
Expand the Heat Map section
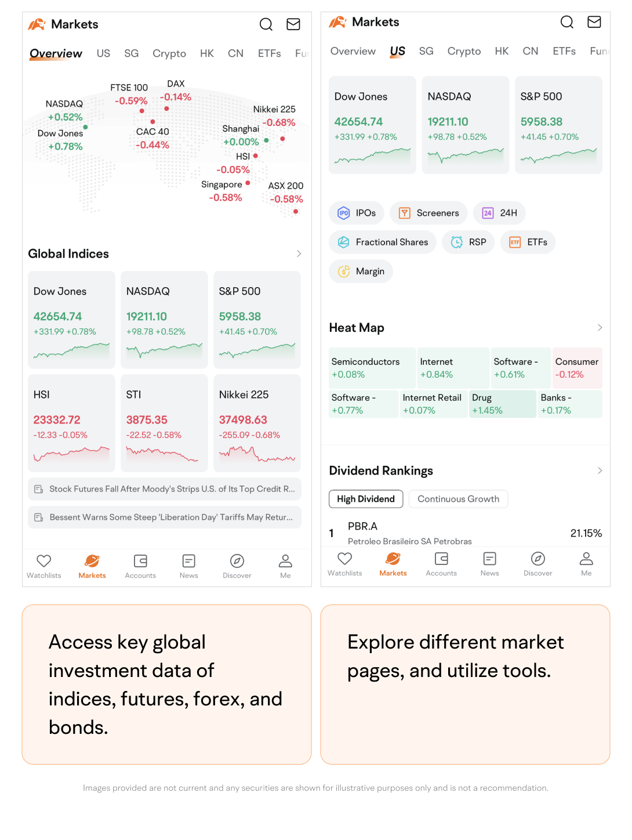(600, 328)
